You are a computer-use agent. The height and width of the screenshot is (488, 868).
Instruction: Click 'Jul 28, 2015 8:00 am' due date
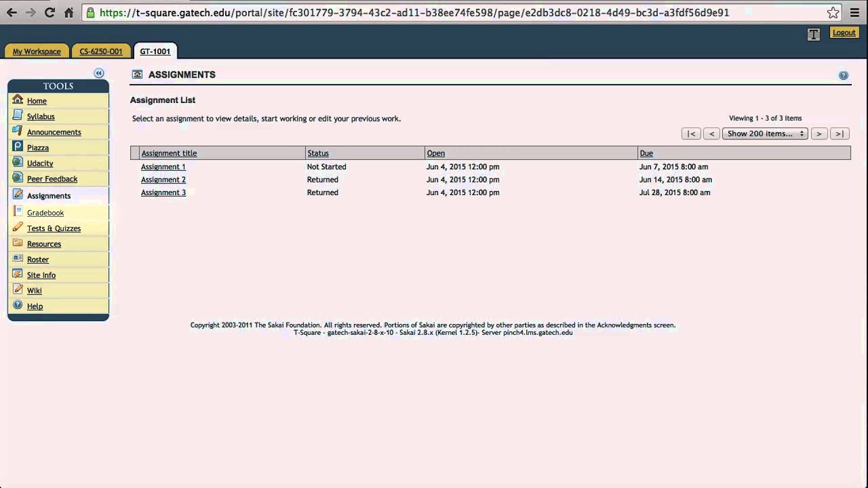pos(675,192)
